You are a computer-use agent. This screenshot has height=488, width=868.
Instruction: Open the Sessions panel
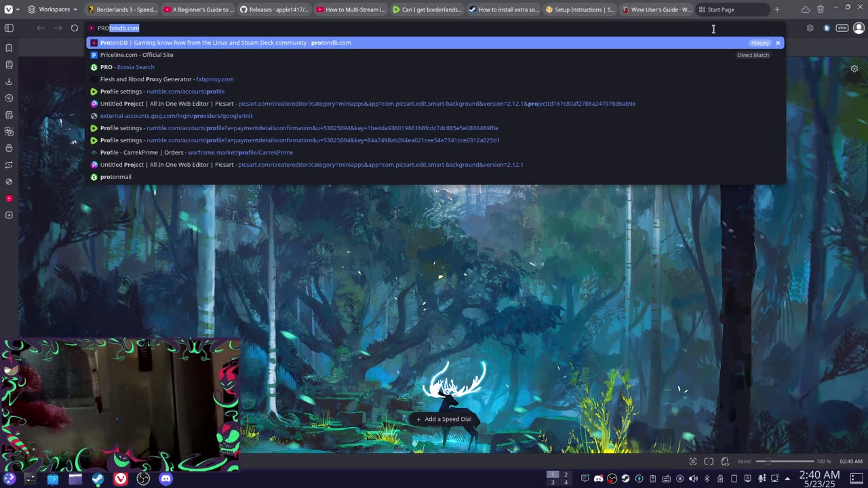coord(9,165)
